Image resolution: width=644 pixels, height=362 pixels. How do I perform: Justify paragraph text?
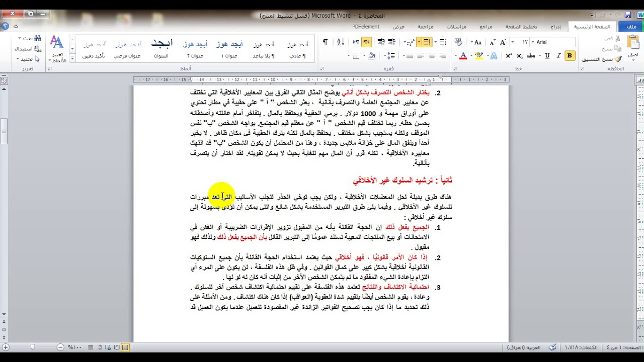point(410,56)
